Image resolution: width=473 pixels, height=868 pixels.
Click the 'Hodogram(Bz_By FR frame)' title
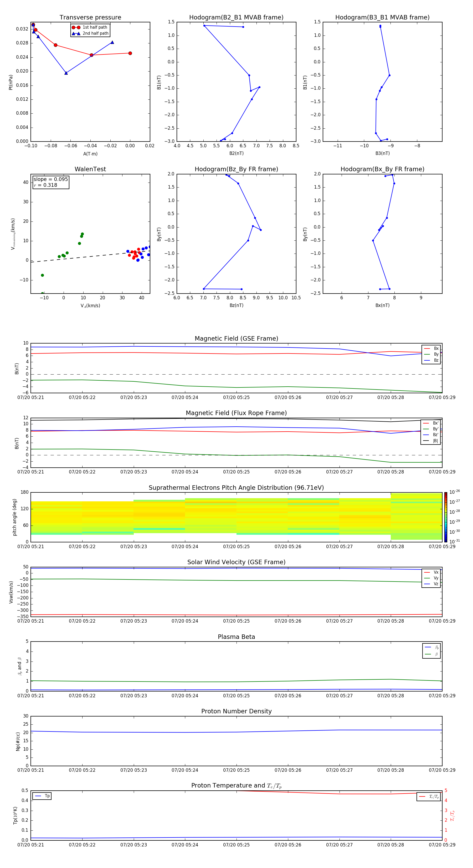(236, 169)
